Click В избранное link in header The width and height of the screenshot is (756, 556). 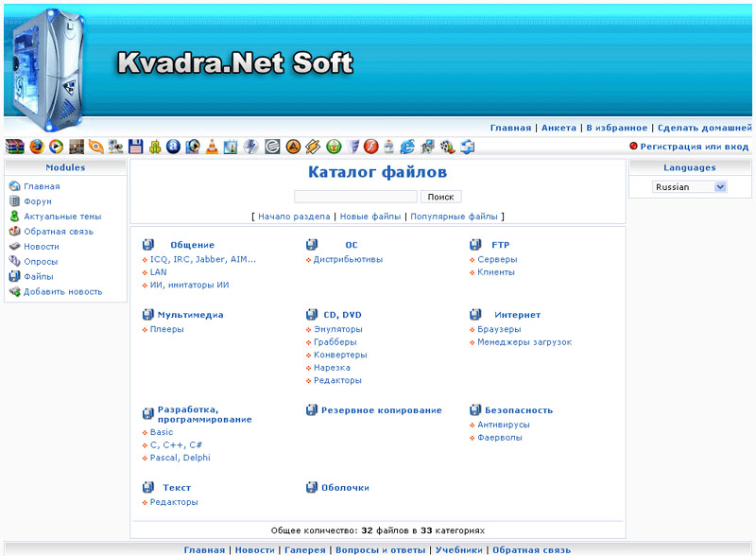tap(617, 128)
